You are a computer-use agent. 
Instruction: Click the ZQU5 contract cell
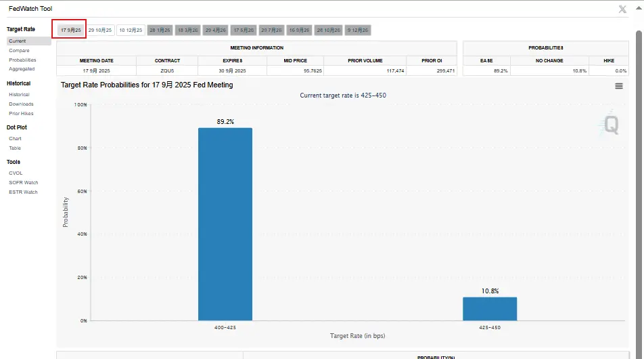tap(167, 70)
